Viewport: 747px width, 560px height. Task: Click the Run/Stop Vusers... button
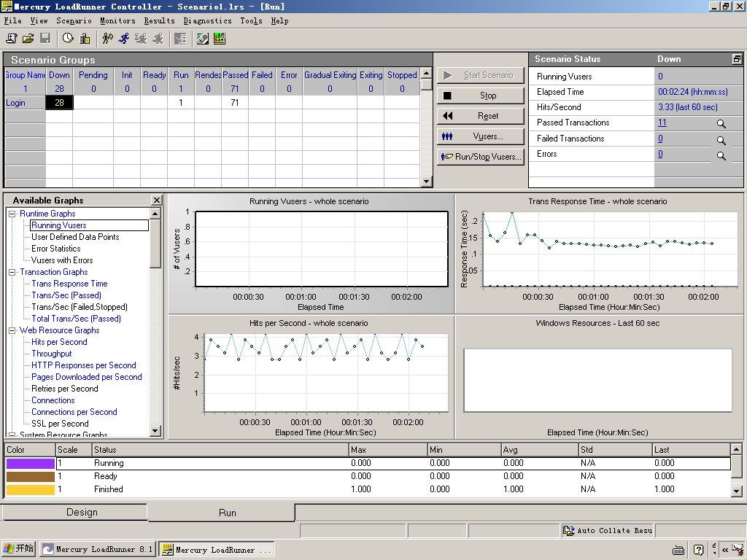480,157
